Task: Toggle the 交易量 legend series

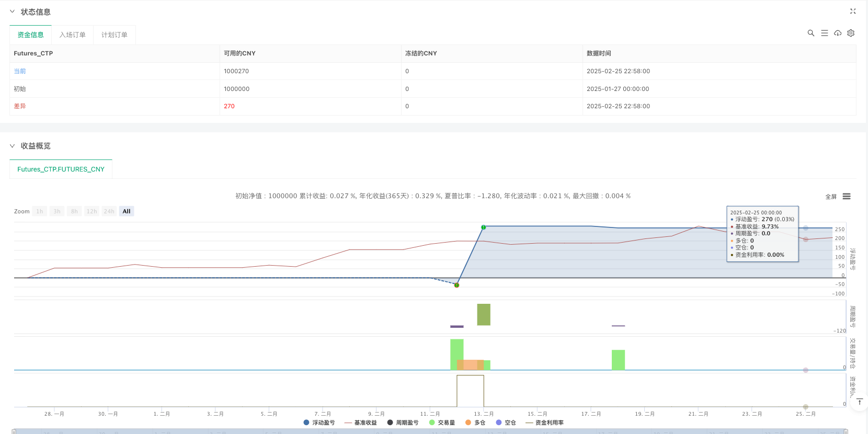Action: [x=442, y=422]
